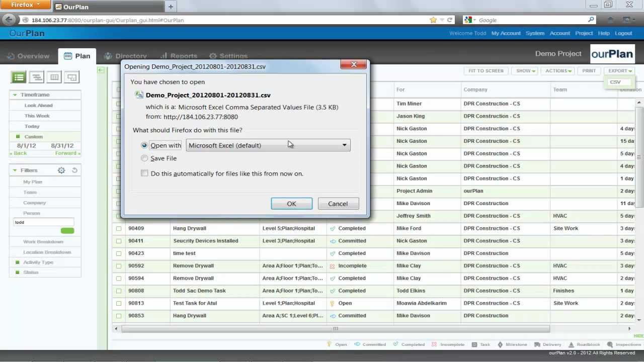
Task: Click the search magnifier in Google box
Action: pyautogui.click(x=591, y=20)
